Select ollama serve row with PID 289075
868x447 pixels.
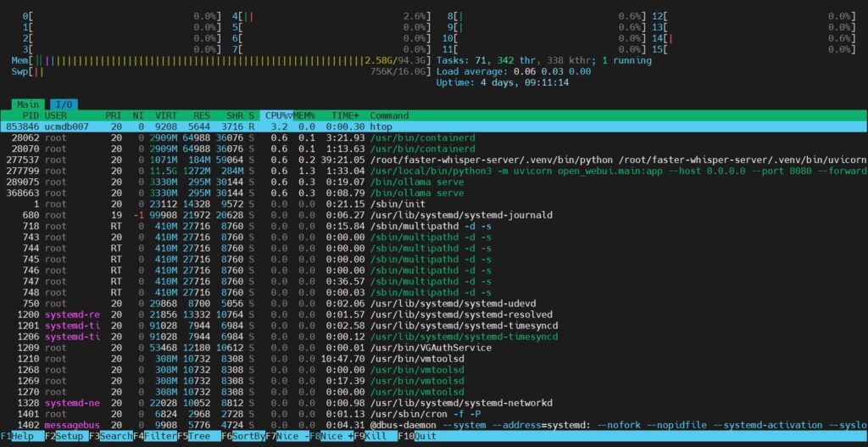(x=434, y=182)
